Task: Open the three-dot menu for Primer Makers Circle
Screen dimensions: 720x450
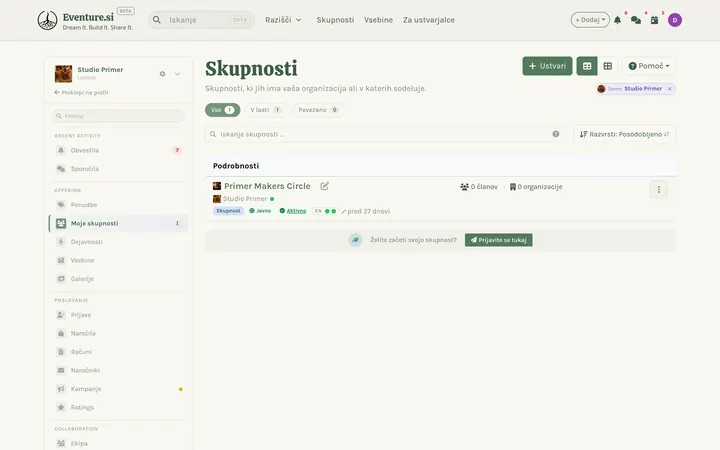Action: point(658,190)
